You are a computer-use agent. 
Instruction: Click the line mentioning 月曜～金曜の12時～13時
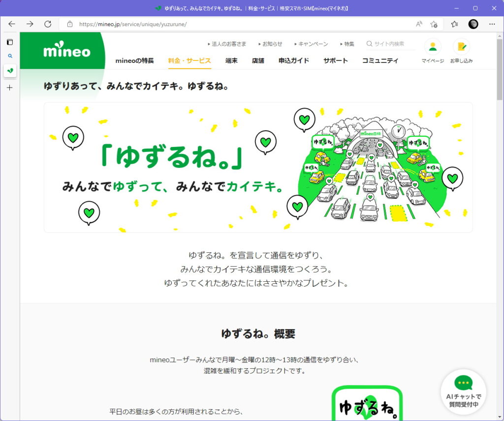(x=254, y=360)
